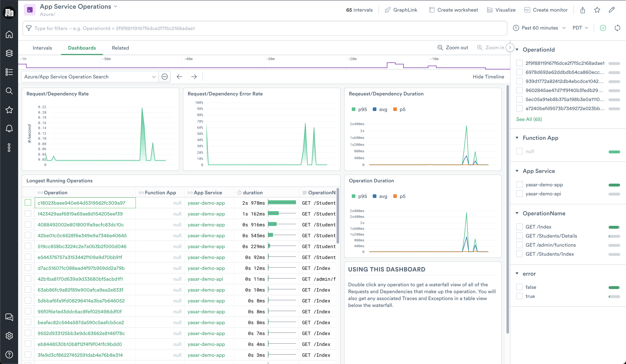Viewport: 626px width, 364px height.
Task: Check the GET /Students/Details checkbox
Action: 519,236
